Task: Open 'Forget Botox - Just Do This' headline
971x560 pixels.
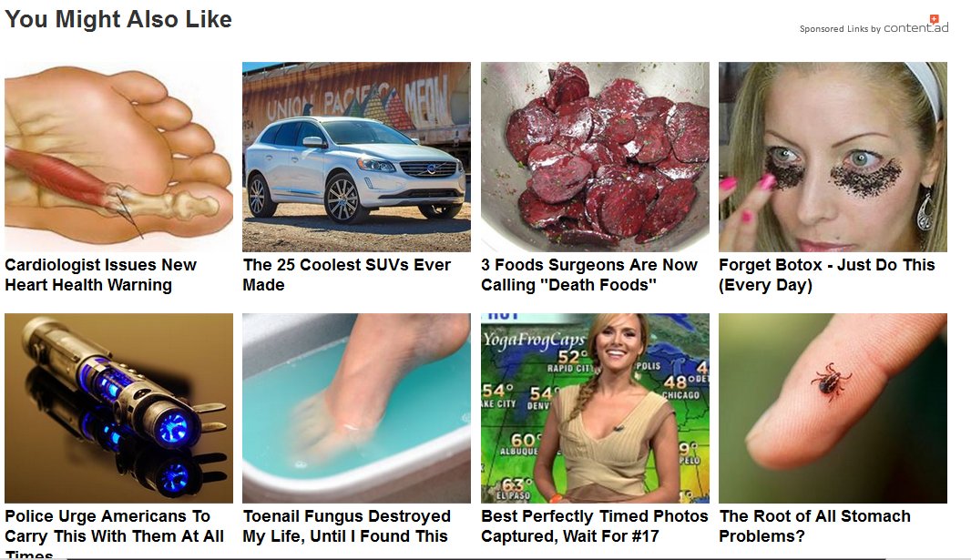Action: (x=827, y=275)
